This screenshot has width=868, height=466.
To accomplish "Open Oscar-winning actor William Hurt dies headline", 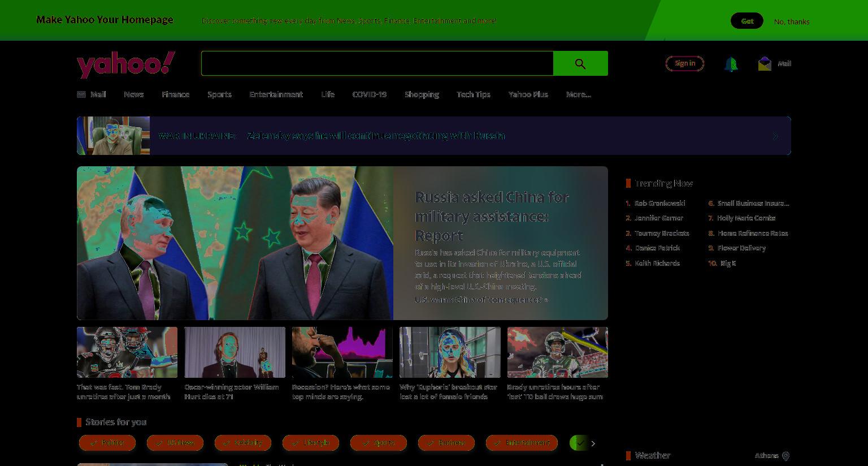I will 232,392.
